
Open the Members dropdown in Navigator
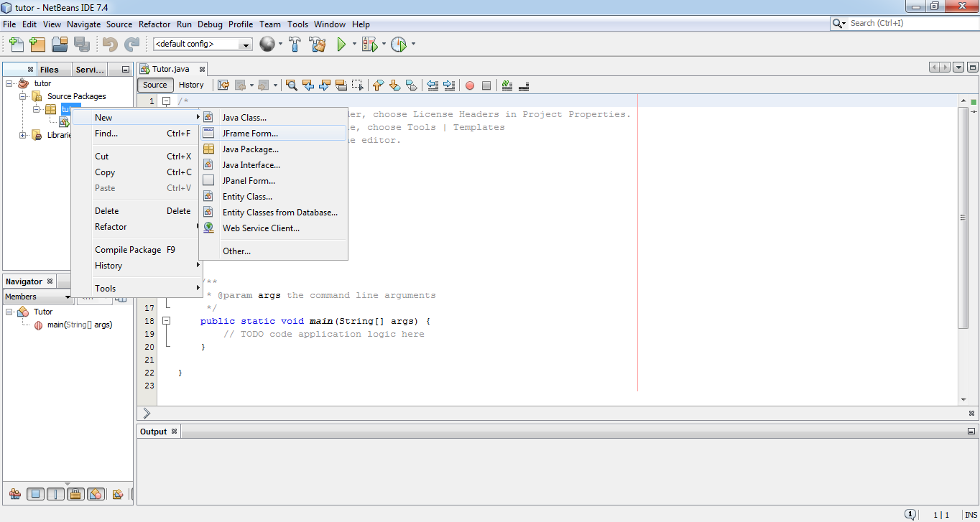(68, 297)
